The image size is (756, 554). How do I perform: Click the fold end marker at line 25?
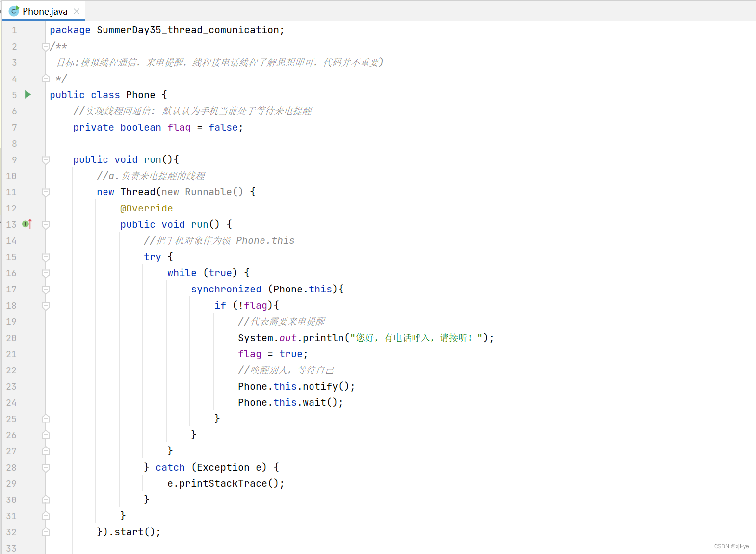point(46,419)
